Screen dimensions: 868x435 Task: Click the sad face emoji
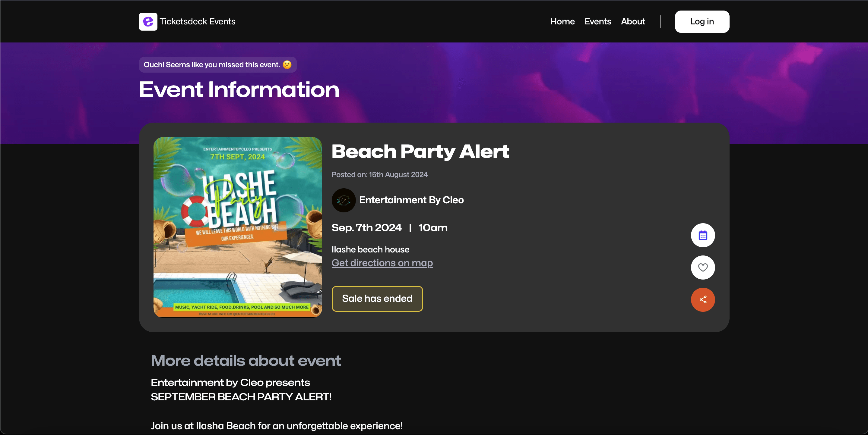[287, 65]
